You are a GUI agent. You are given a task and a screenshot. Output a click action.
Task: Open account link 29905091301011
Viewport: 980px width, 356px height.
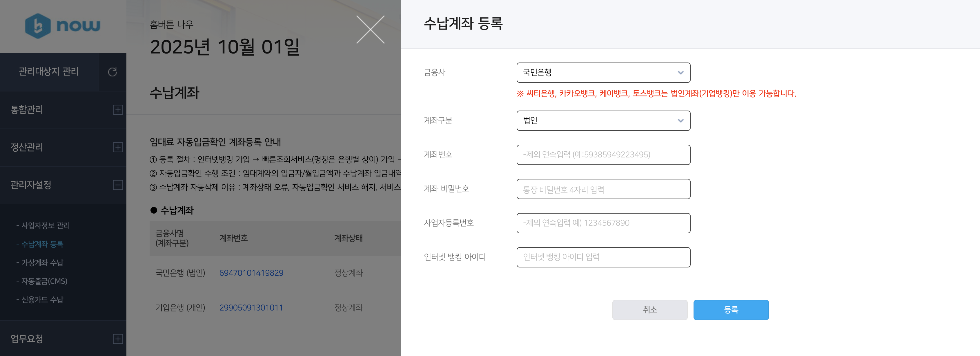(251, 308)
